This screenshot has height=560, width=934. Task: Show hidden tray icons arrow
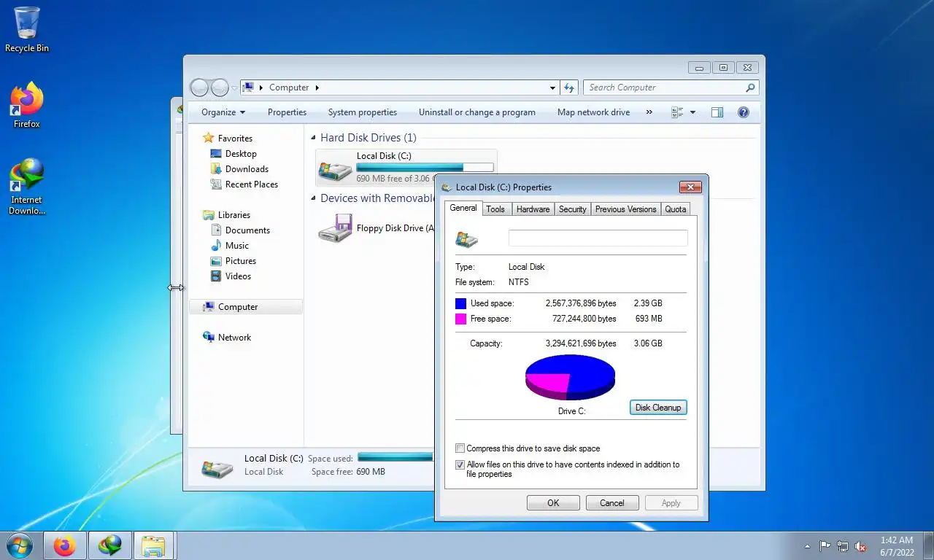(807, 546)
